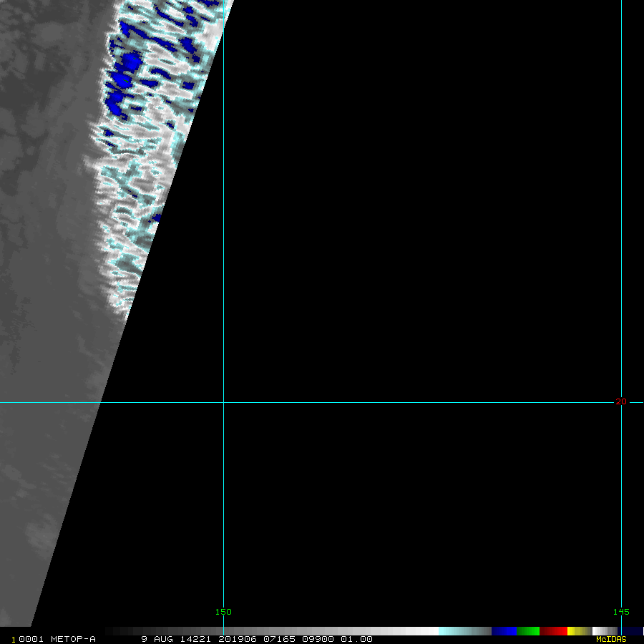Image resolution: width=644 pixels, height=644 pixels.
Task: Pick the green segment of the color bar
Action: (527, 631)
